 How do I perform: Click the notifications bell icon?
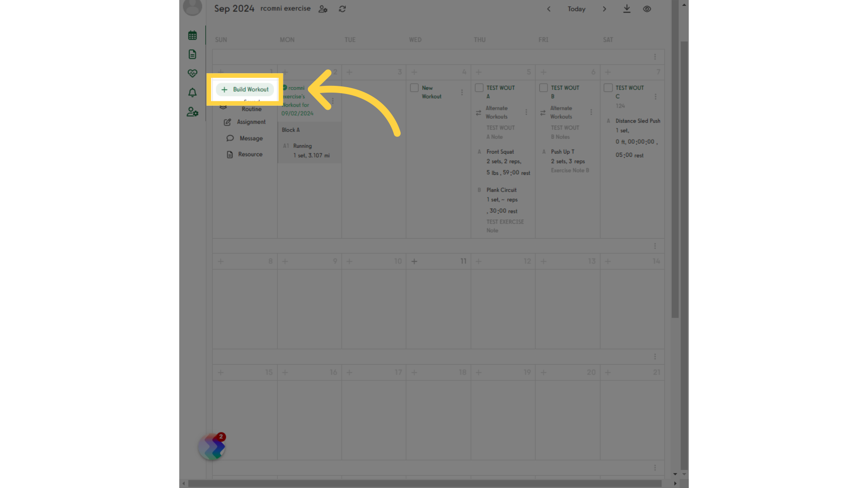pyautogui.click(x=192, y=92)
